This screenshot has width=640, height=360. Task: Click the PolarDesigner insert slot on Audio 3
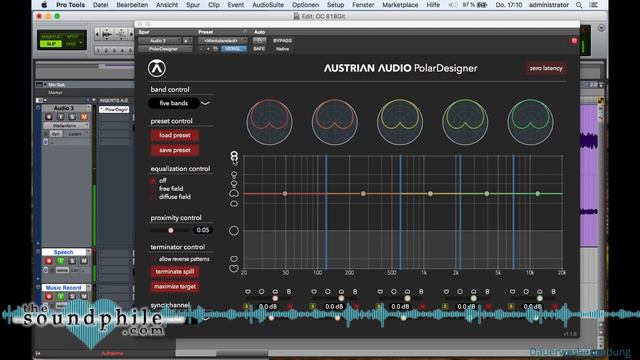[x=115, y=109]
